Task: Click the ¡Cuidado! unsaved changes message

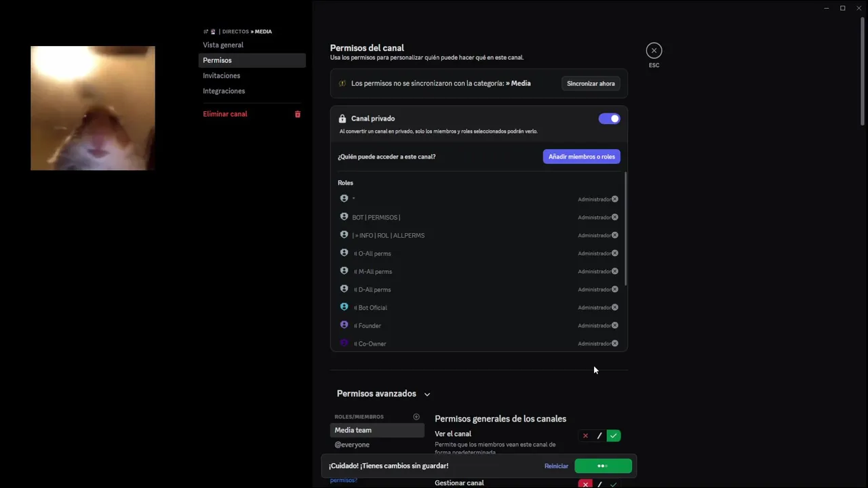Action: click(389, 466)
